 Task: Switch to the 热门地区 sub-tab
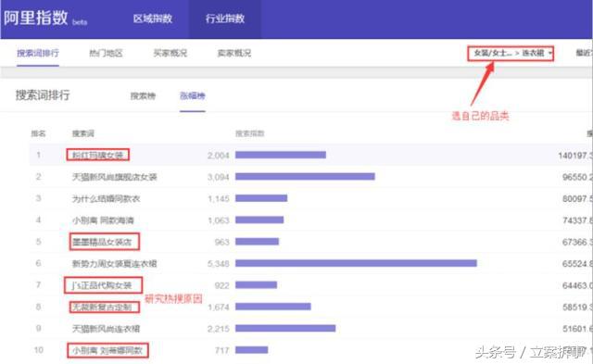106,53
